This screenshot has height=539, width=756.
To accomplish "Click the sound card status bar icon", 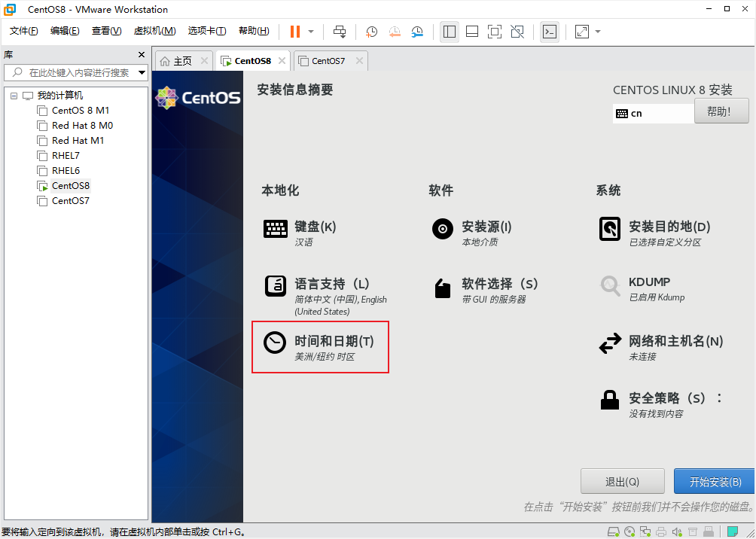I will [x=677, y=532].
